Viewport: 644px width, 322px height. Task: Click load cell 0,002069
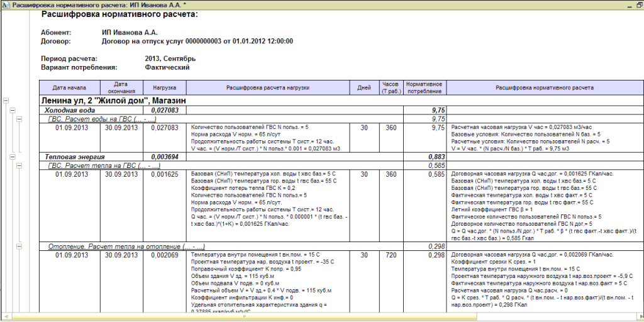(x=164, y=255)
